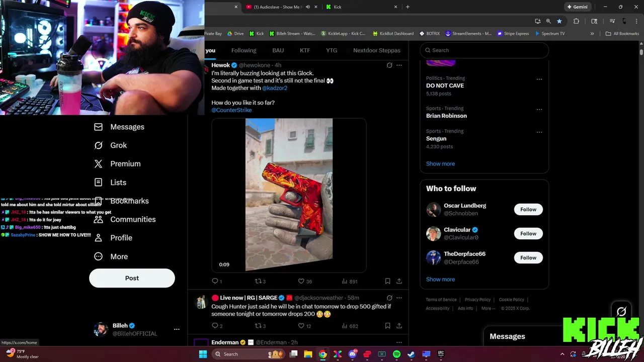Open Discord from the taskbar
Viewport: 644px width, 362px height.
(353, 354)
